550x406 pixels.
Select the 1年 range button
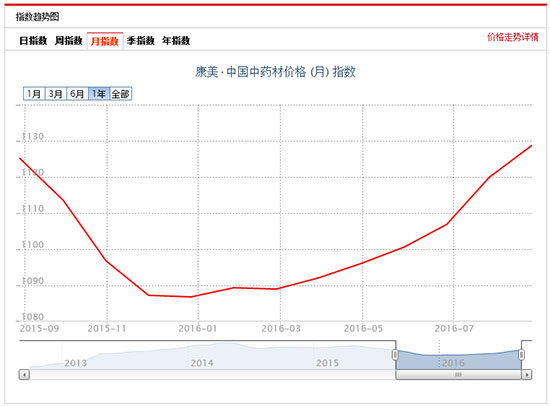point(99,94)
